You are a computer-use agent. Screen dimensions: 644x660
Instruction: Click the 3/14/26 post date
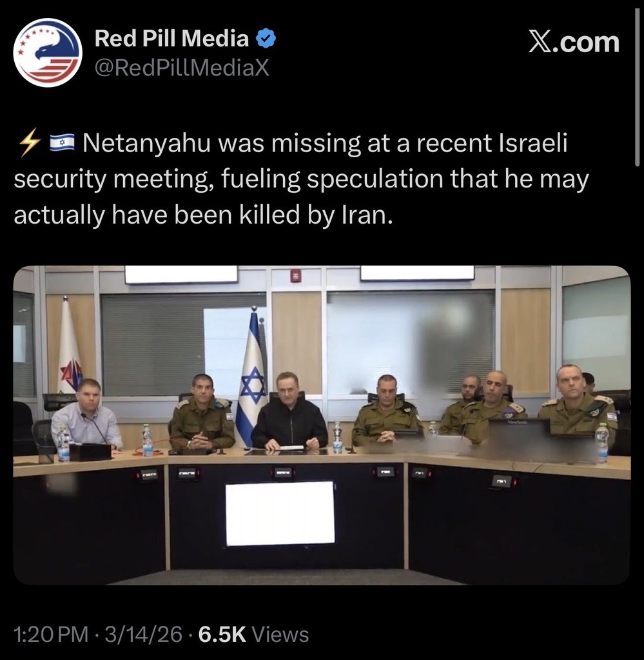pos(144,634)
